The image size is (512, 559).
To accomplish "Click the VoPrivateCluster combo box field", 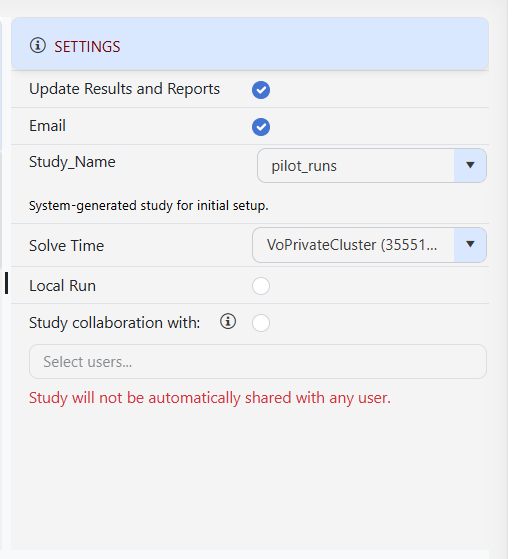I will coord(369,245).
